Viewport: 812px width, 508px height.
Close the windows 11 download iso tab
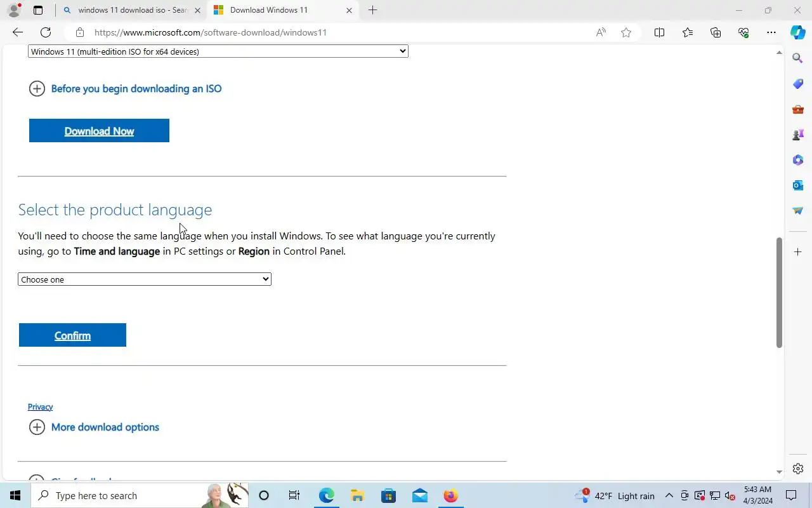pos(198,10)
